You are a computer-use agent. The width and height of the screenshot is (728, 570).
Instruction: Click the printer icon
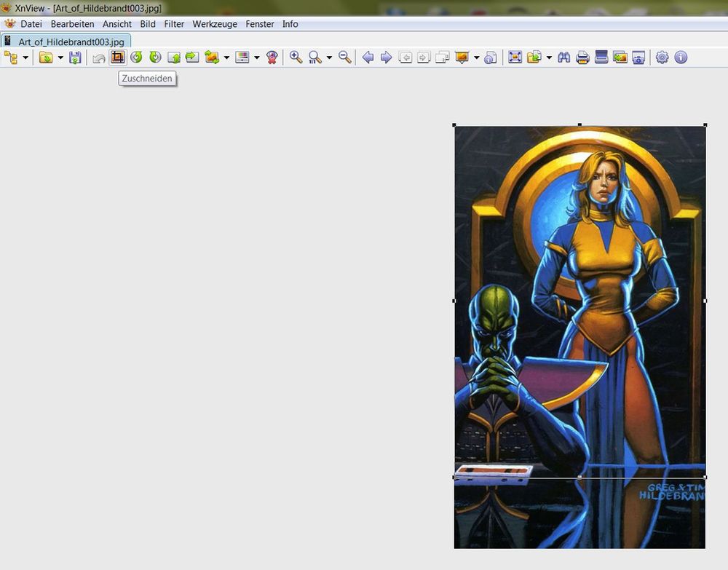(x=582, y=58)
